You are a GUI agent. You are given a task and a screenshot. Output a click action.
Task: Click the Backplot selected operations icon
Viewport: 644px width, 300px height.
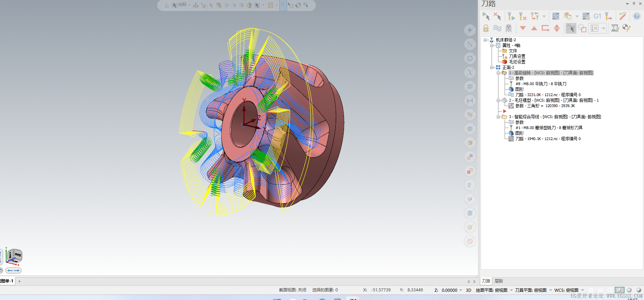(x=556, y=16)
